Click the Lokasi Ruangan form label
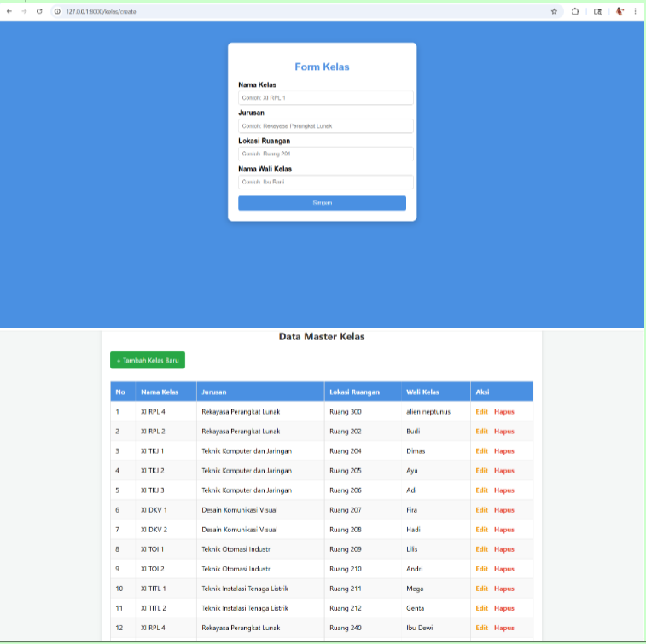 264,141
